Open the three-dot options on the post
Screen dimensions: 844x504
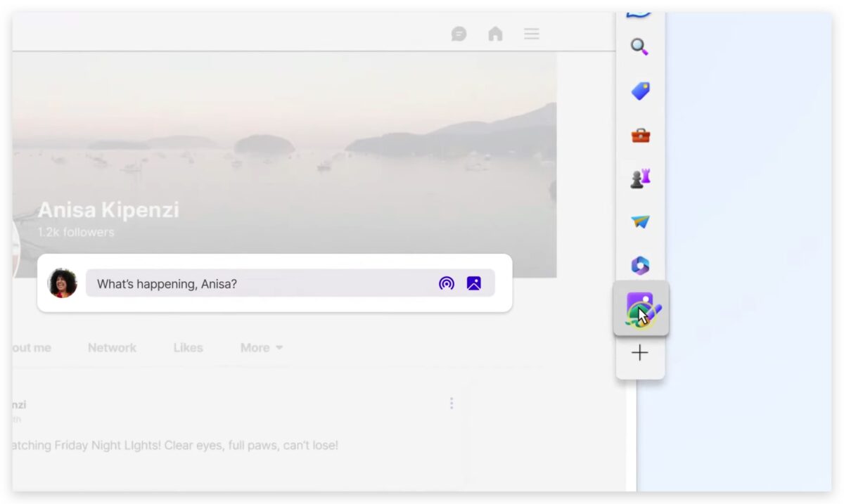coord(452,403)
